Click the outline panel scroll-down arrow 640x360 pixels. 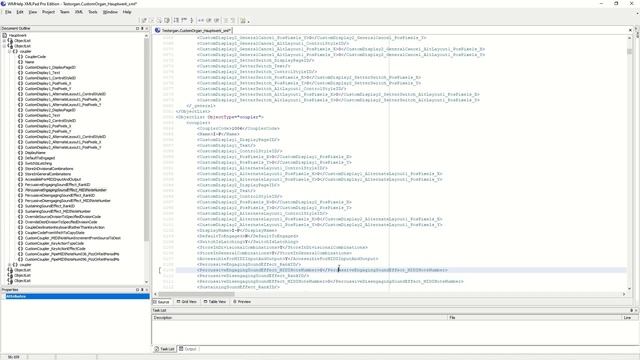147,282
